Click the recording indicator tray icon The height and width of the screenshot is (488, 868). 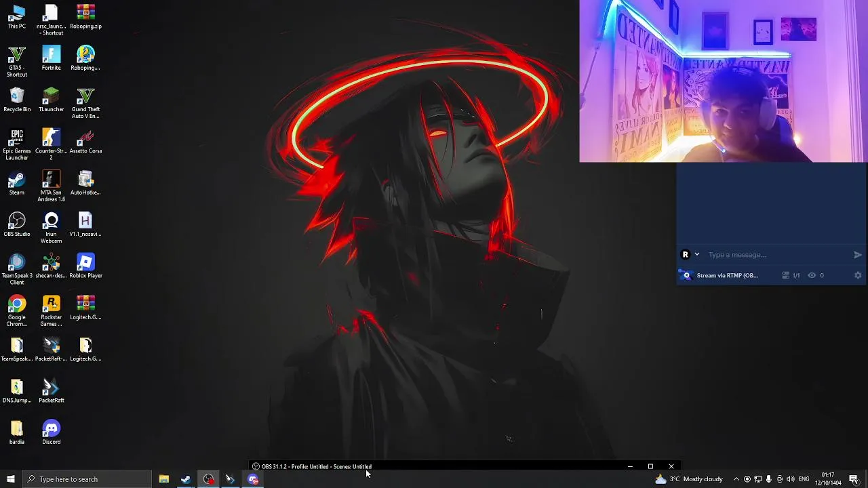747,479
